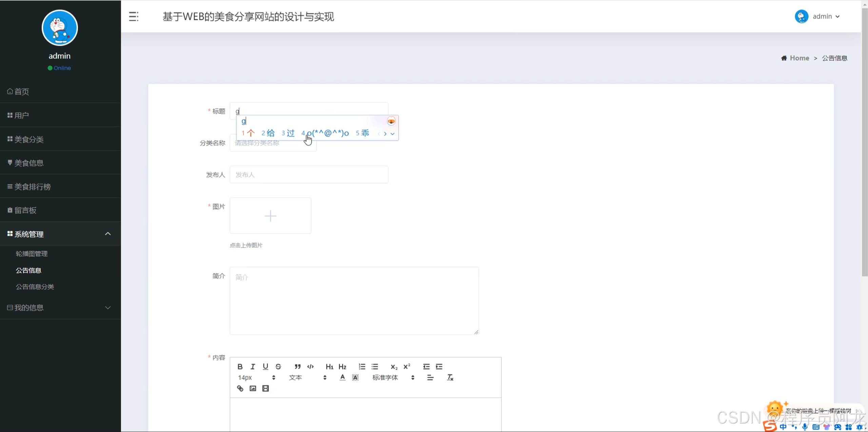Toggle underline formatting
The image size is (868, 432).
coord(265,367)
